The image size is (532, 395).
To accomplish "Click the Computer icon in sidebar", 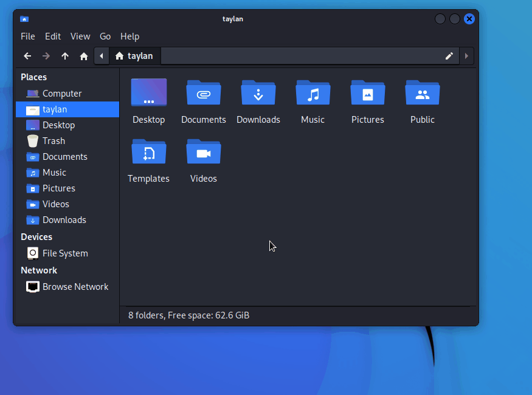I will pos(33,94).
